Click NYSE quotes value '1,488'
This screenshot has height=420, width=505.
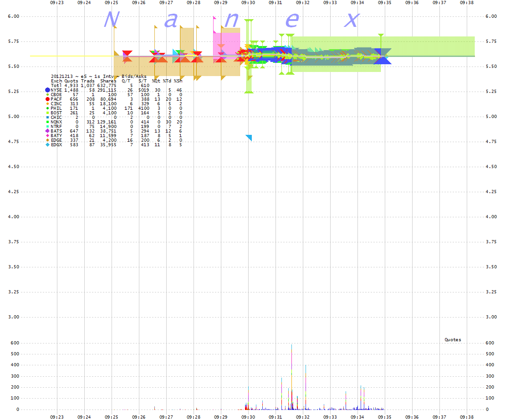pos(71,90)
